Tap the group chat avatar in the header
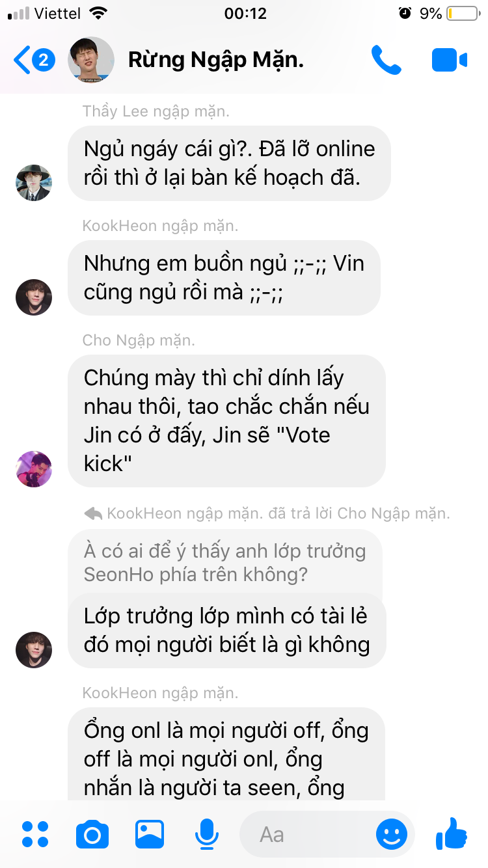Viewport: 488px width, 868px height. [92, 60]
